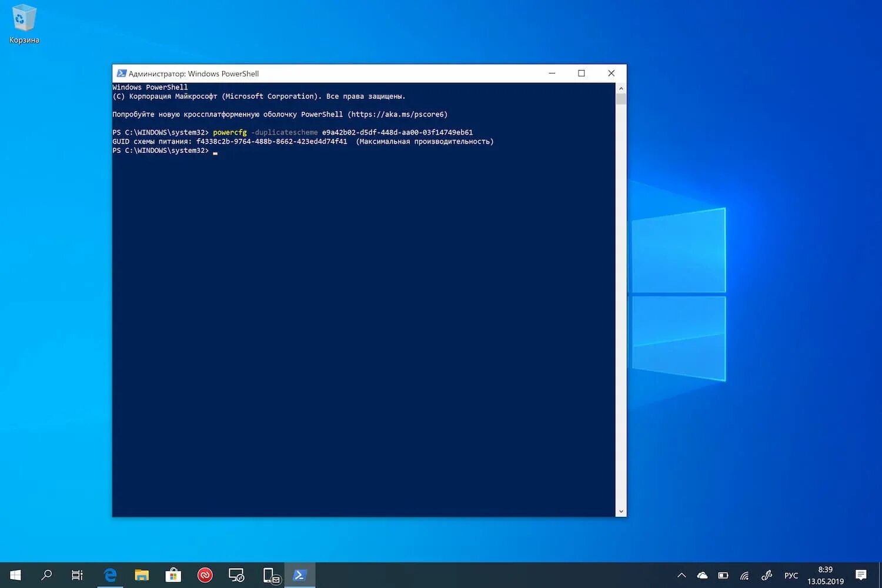
Task: Click the GUID e9a42b02-d5df-448d-aa00-03f14749eb61
Action: click(397, 132)
